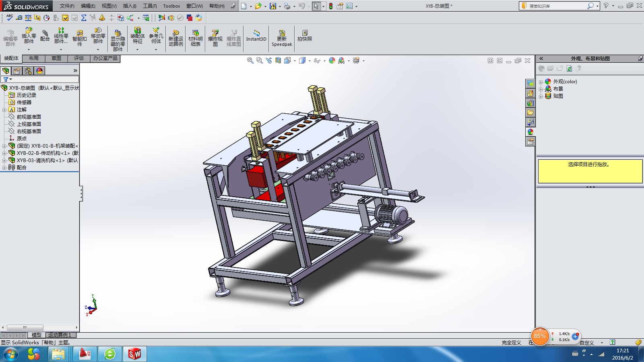Open the 编辑(E) menu
Screen dimensions: 644x362
point(88,6)
